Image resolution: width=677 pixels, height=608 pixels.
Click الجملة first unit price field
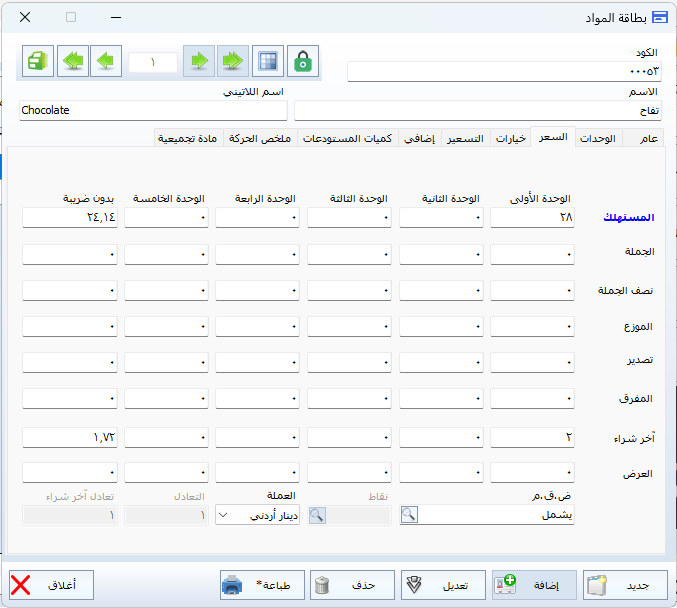[532, 254]
